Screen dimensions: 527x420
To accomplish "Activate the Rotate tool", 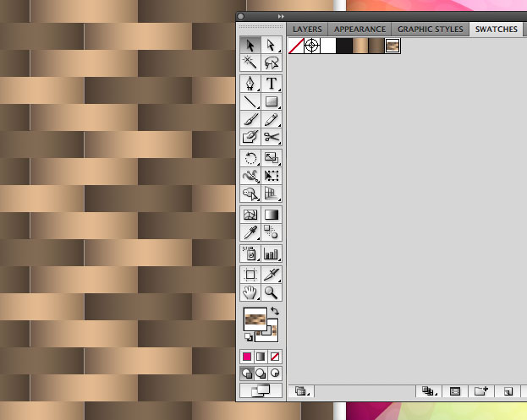I will pyautogui.click(x=250, y=158).
